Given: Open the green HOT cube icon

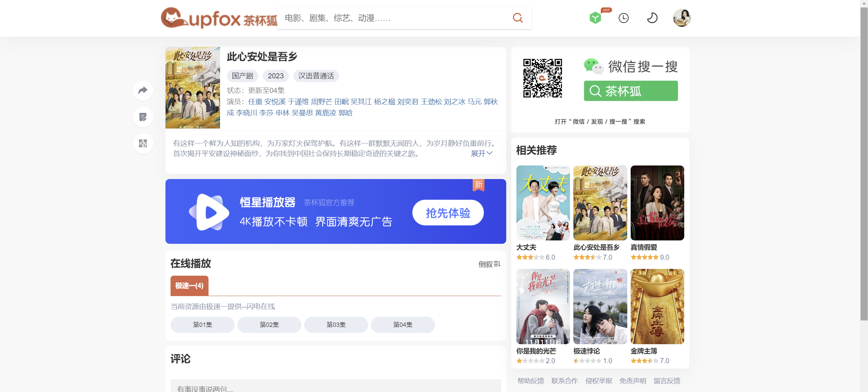Looking at the screenshot, I should click(595, 18).
